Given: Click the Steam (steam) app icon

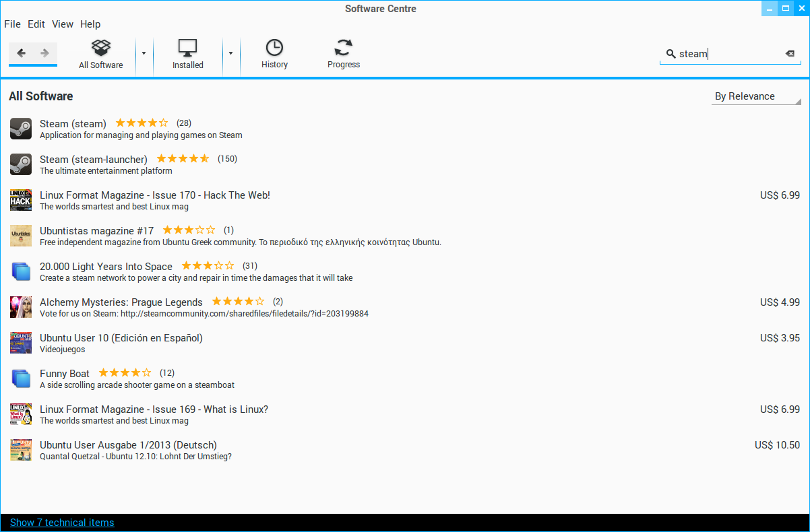Looking at the screenshot, I should point(21,129).
